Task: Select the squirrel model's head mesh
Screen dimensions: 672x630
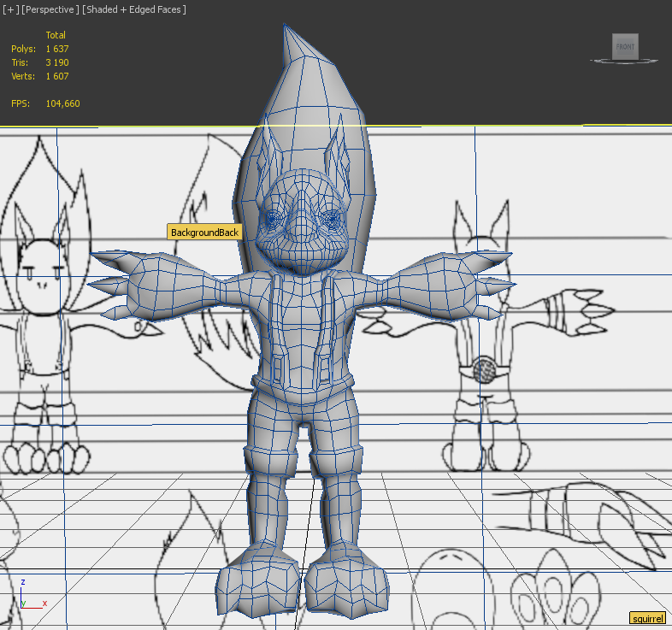Action: pyautogui.click(x=302, y=223)
